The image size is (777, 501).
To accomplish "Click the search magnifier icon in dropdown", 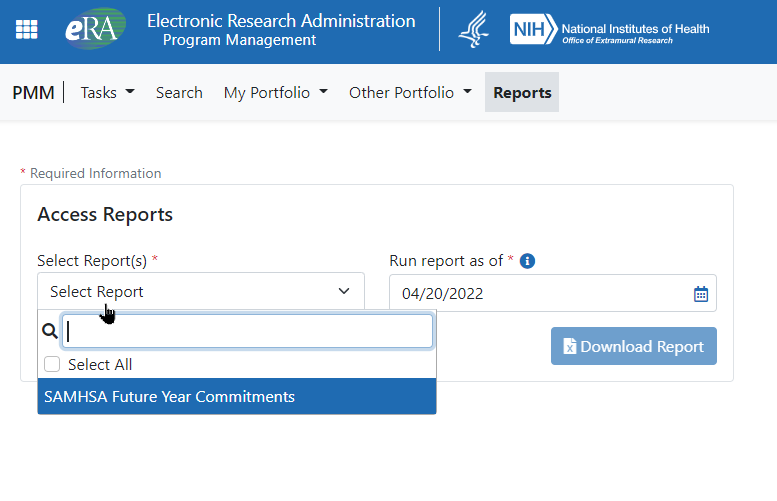I will point(50,332).
